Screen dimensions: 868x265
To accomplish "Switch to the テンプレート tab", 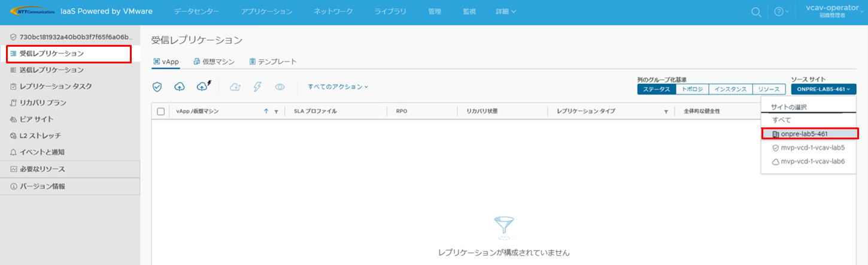I will click(273, 61).
